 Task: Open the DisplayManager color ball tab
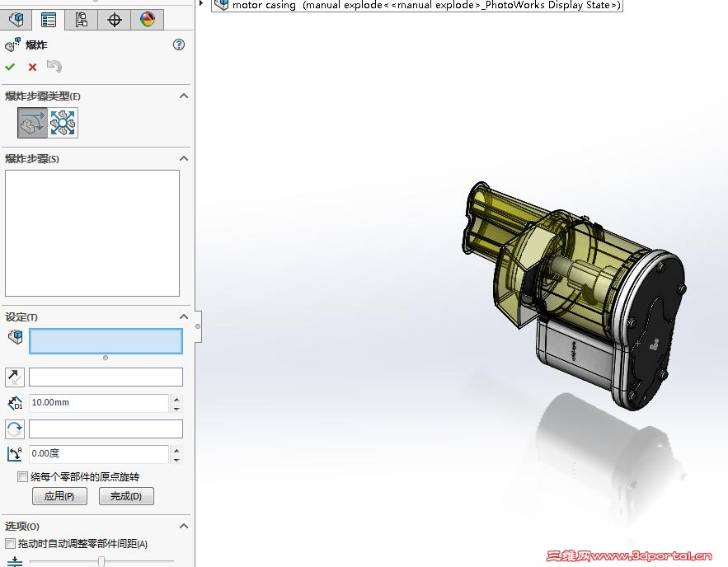point(148,20)
